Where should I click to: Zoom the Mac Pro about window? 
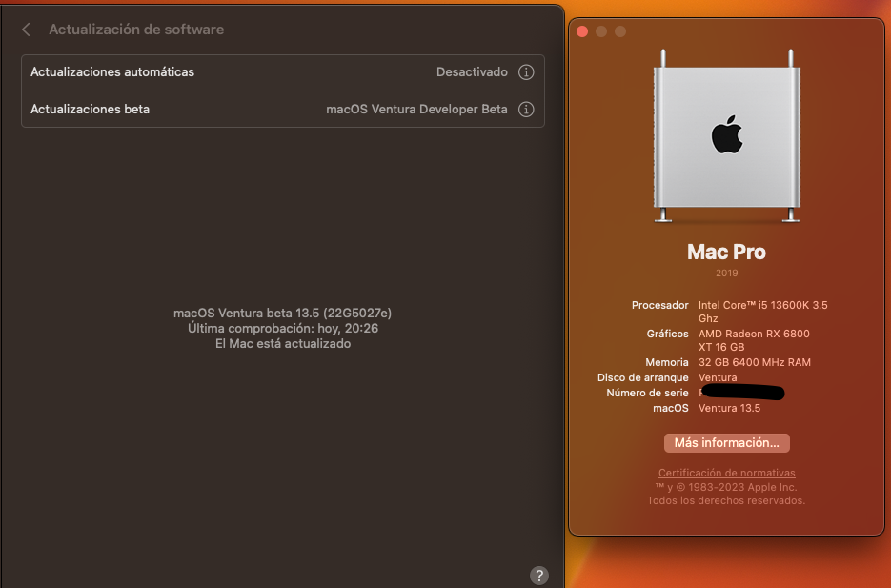click(x=620, y=31)
